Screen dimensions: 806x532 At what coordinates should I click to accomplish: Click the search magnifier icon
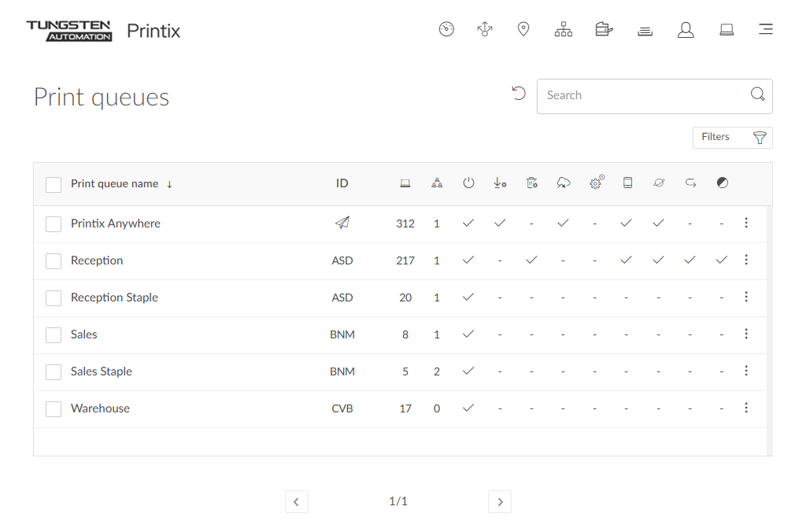click(757, 95)
